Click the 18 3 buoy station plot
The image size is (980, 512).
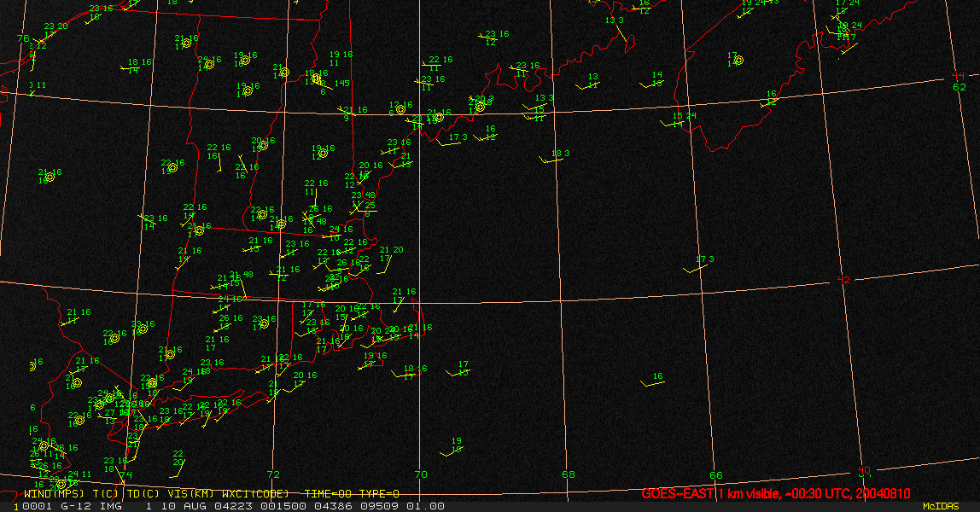[555, 157]
